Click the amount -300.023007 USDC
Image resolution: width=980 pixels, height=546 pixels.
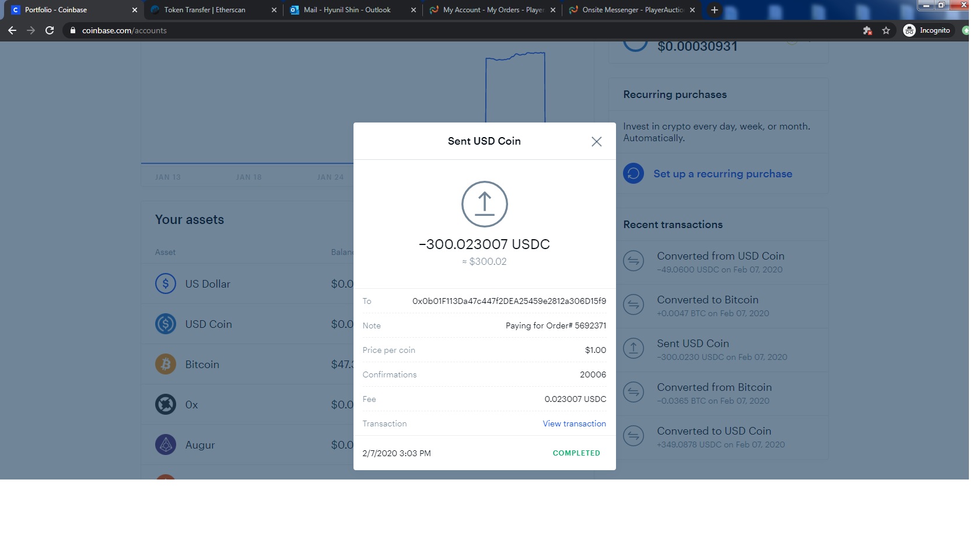point(484,244)
